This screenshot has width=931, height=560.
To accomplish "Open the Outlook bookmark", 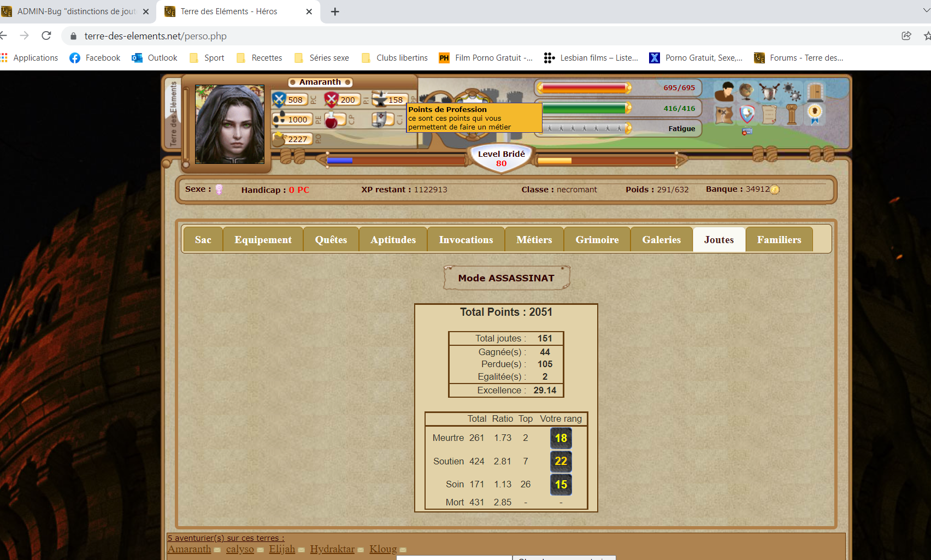I will click(155, 58).
